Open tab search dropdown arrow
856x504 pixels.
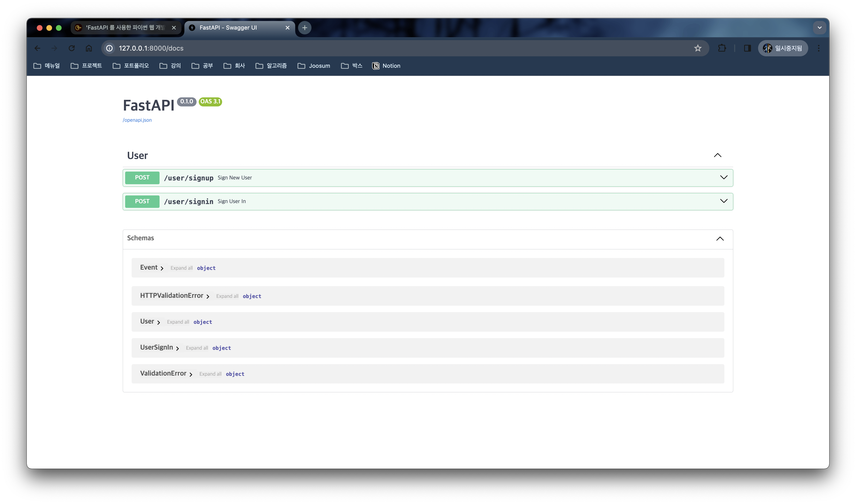(819, 27)
